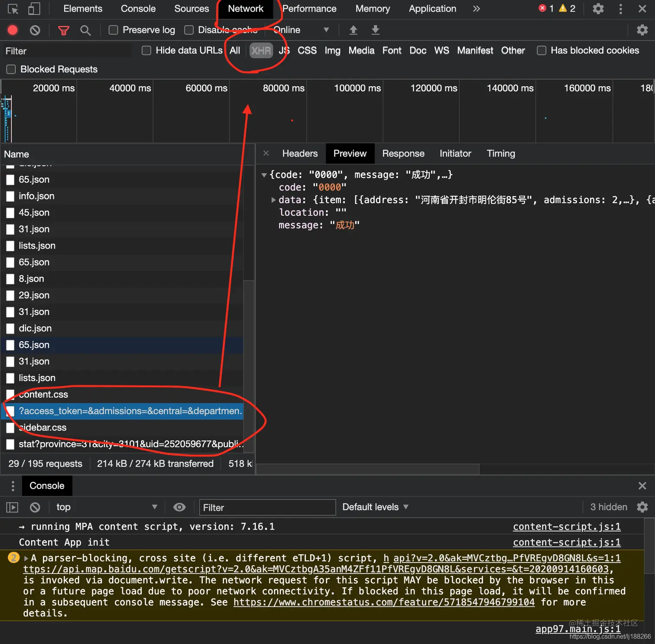655x644 pixels.
Task: Switch to the Elements tab
Action: click(x=83, y=9)
